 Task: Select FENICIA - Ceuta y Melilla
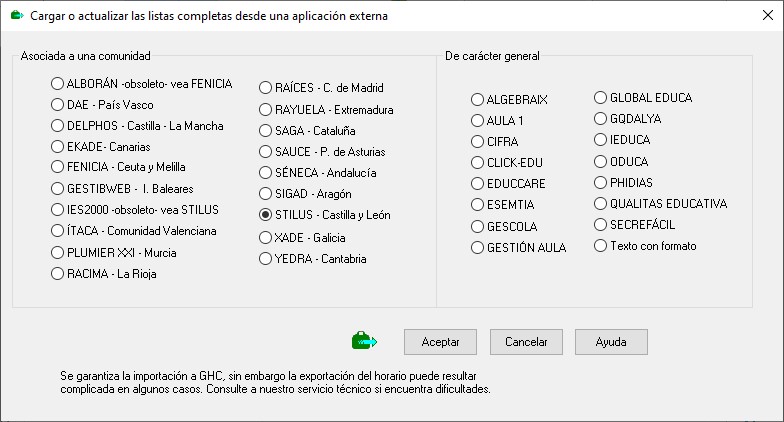(x=118, y=166)
